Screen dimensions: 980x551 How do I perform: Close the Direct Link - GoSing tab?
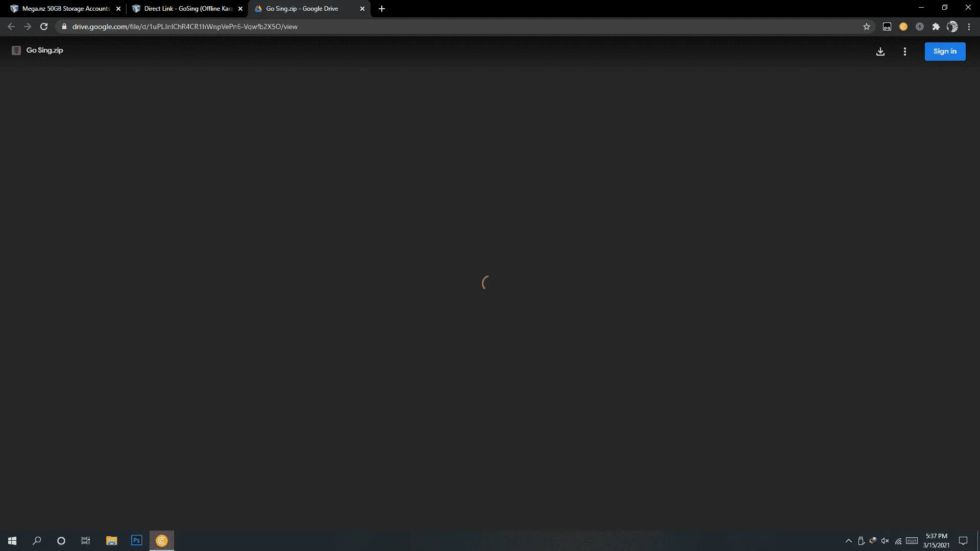[240, 9]
